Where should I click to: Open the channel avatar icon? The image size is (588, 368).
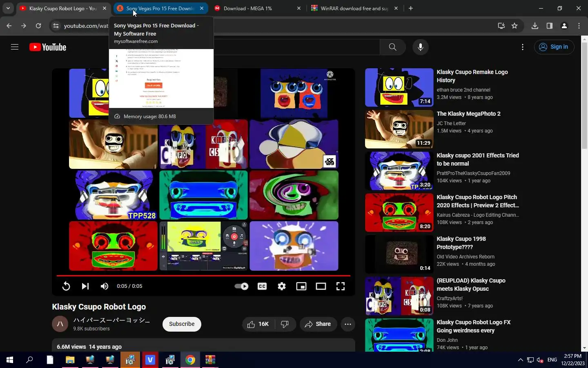(60, 324)
